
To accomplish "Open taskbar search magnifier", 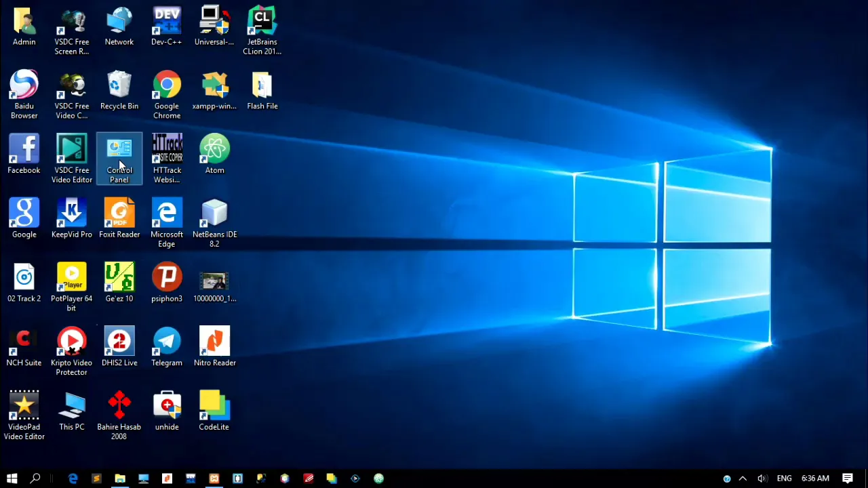I will click(x=35, y=479).
